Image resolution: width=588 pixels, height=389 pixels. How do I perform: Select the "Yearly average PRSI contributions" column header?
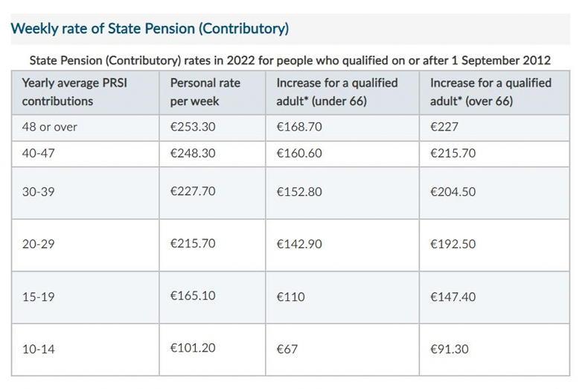tap(74, 92)
